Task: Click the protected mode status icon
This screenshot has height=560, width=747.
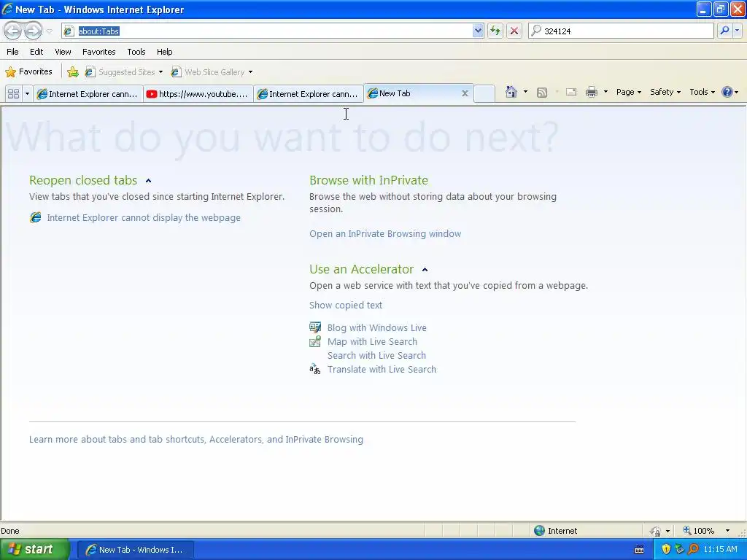Action: (x=656, y=531)
